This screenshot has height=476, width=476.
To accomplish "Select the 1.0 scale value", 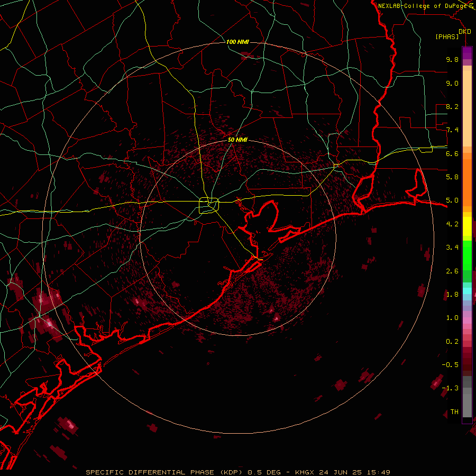I will point(452,318).
